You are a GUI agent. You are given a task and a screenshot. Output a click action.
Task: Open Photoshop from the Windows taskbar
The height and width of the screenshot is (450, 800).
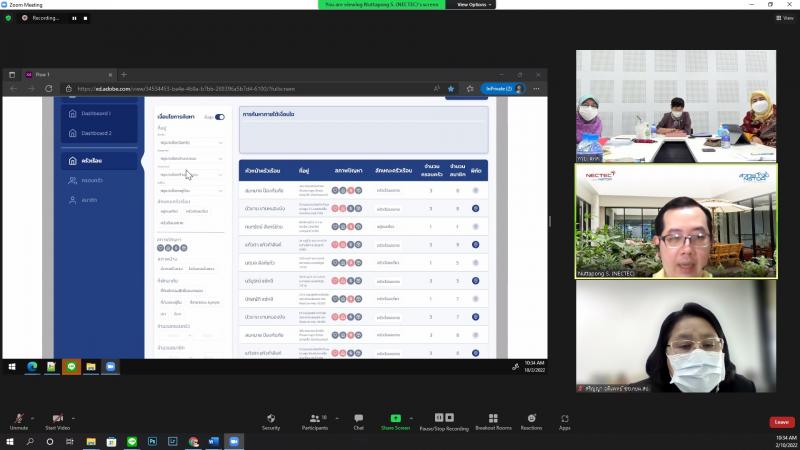click(152, 441)
